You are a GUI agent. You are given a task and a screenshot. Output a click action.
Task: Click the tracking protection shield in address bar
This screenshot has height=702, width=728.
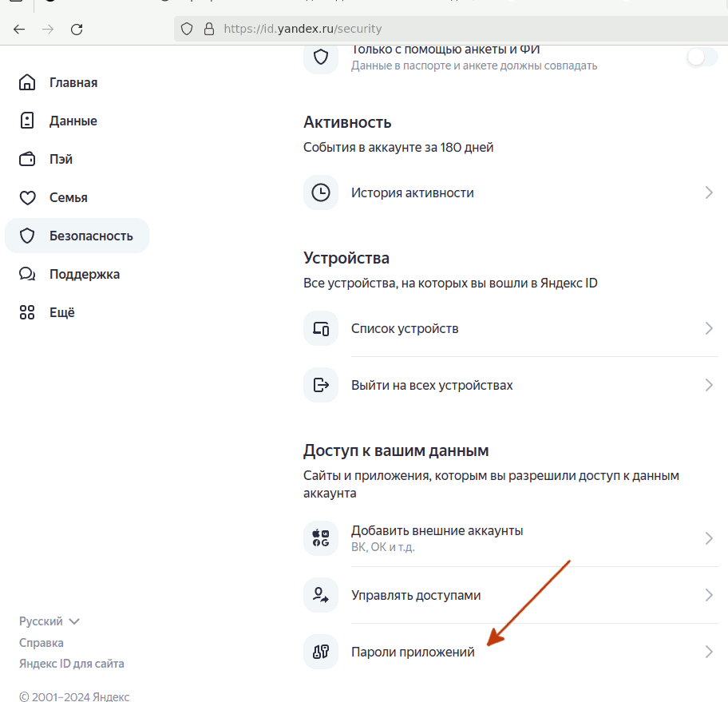[187, 29]
